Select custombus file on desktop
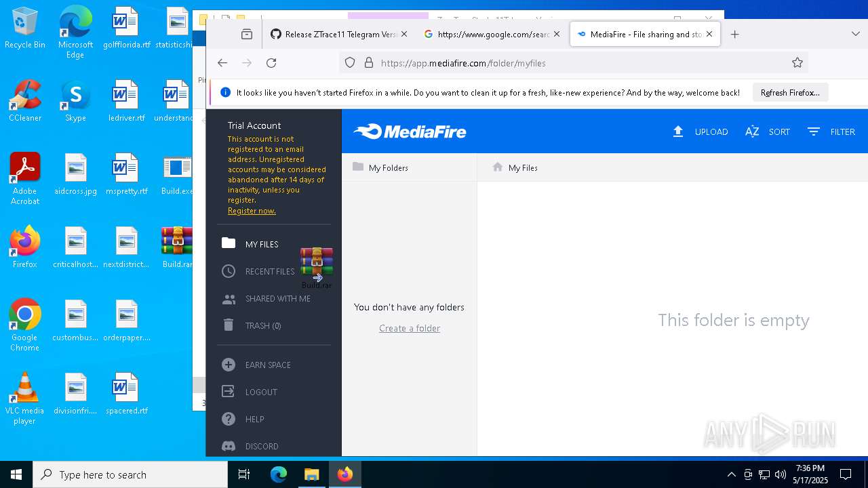This screenshot has height=488, width=868. pyautogui.click(x=75, y=321)
